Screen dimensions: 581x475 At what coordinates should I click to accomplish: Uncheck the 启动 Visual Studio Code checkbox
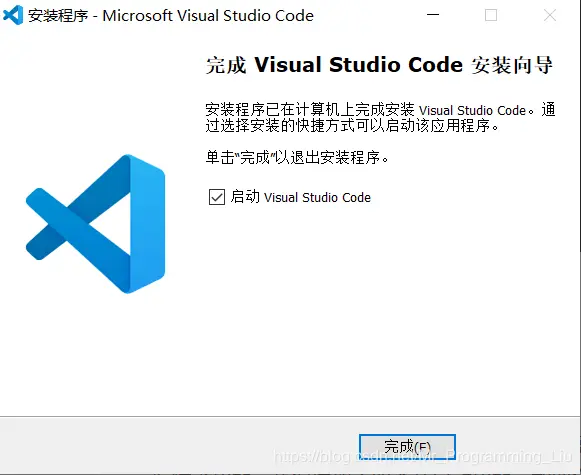coord(217,197)
